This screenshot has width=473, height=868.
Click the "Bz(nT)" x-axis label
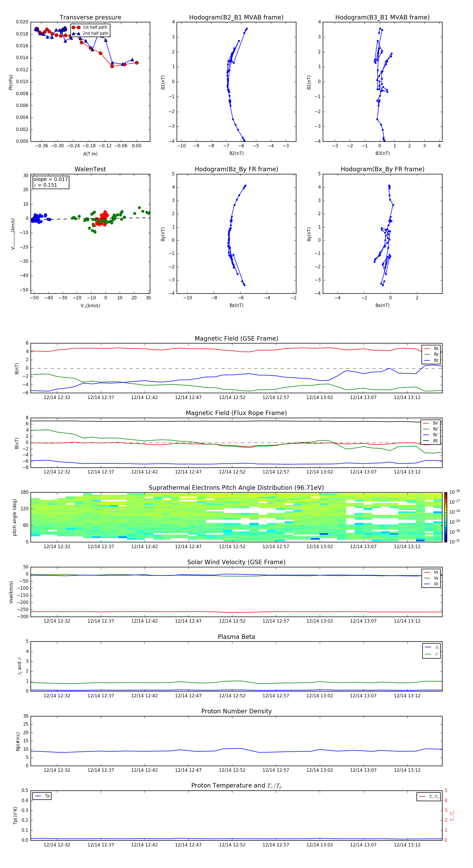point(236,305)
